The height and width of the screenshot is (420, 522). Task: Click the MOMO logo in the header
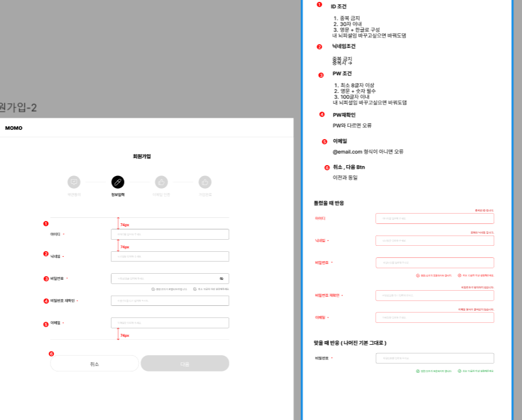pos(13,128)
